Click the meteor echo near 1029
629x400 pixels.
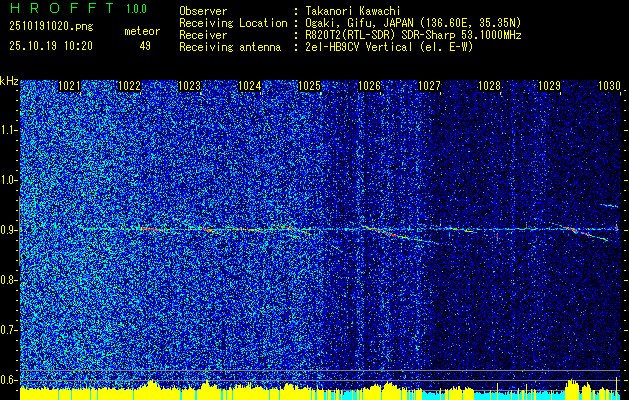coord(588,234)
